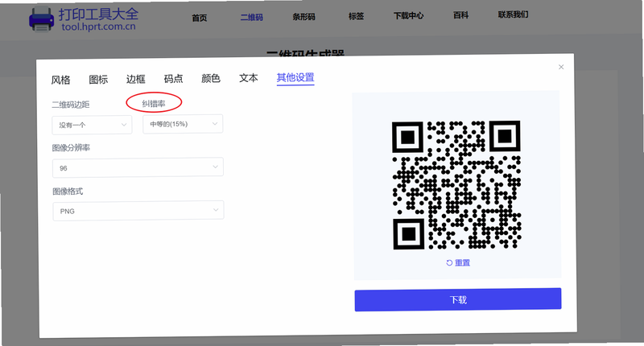Select the 文本 text tab
The image size is (644, 346).
pyautogui.click(x=249, y=77)
